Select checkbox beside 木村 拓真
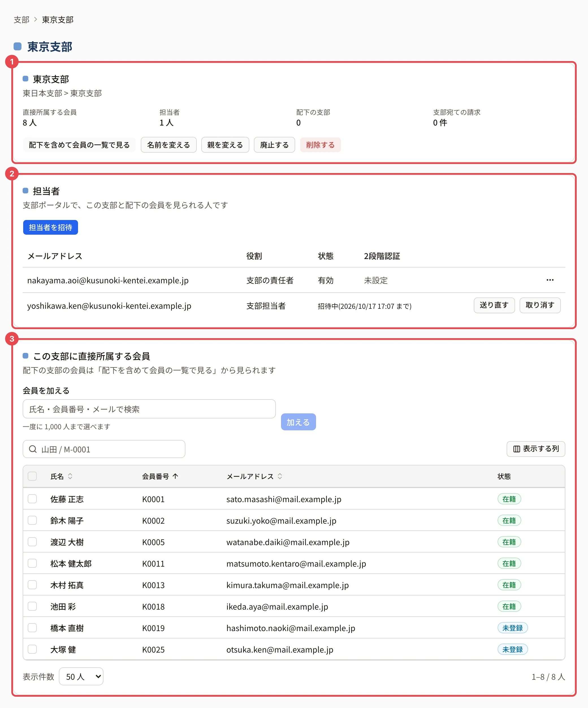The image size is (588, 708). [32, 585]
